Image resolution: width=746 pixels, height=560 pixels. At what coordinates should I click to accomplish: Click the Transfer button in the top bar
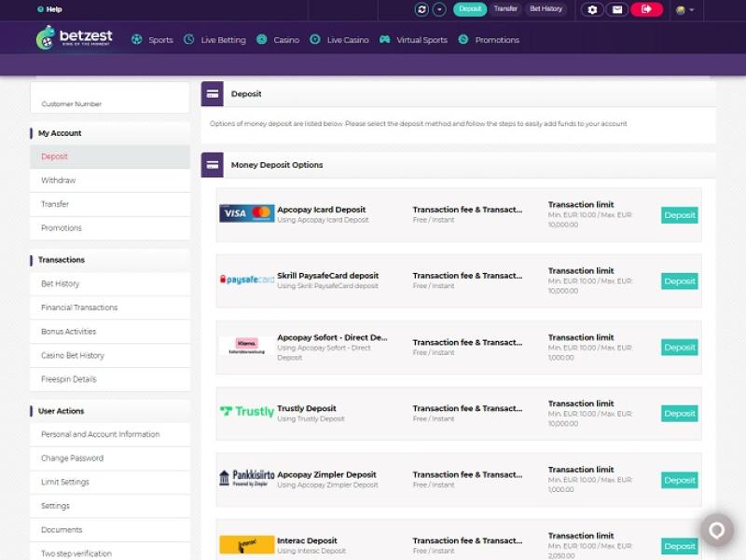tap(505, 9)
